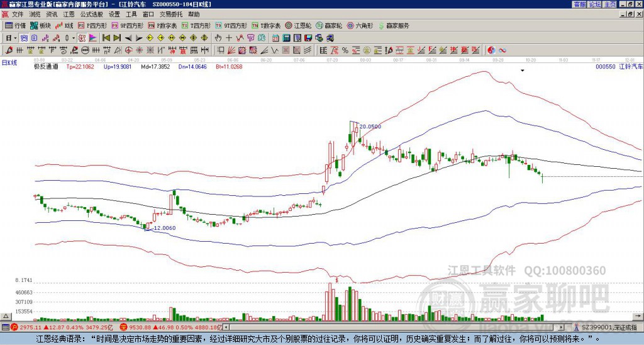Click the horizontal scrollbar left arrow

click(226, 327)
